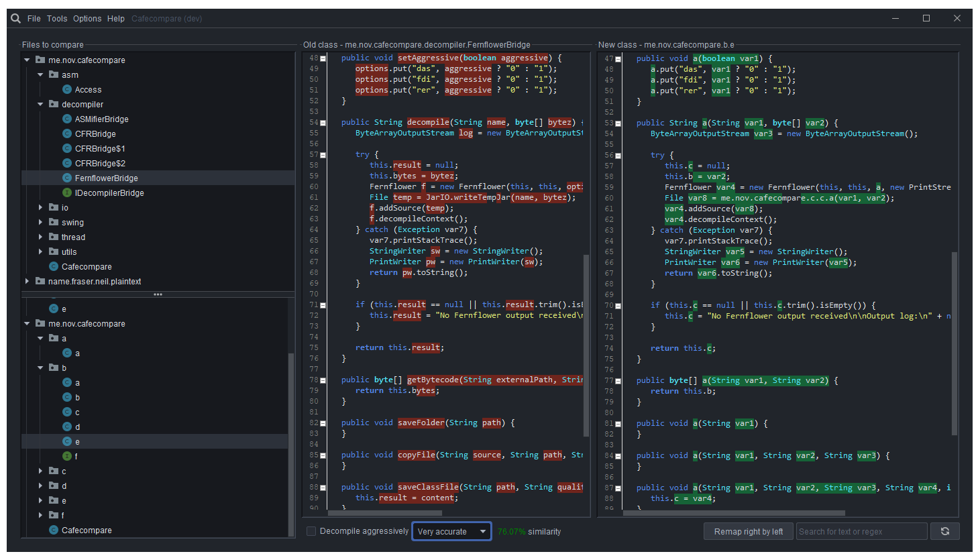Screen dimensions: 980x560
Task: Click the Remap right by left button
Action: tap(748, 530)
